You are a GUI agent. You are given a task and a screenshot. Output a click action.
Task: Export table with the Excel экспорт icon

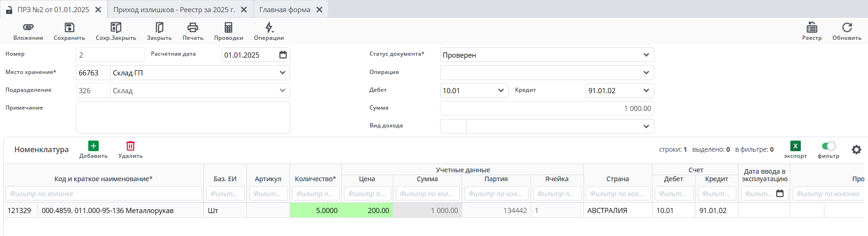click(x=795, y=146)
